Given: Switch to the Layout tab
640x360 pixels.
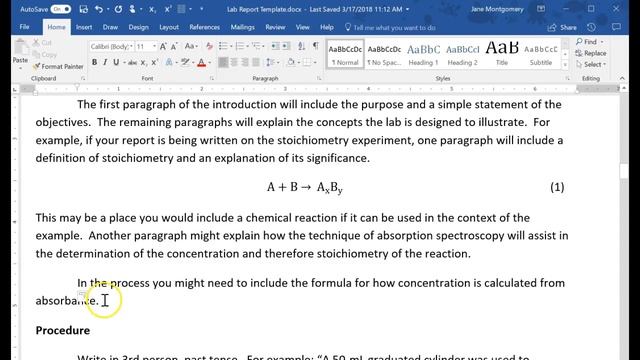Looking at the screenshot, I should 169,27.
